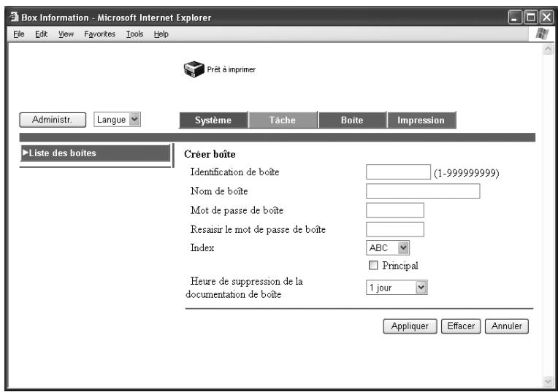The width and height of the screenshot is (558, 392).
Task: Focus the Nom de boîte field
Action: coord(423,191)
